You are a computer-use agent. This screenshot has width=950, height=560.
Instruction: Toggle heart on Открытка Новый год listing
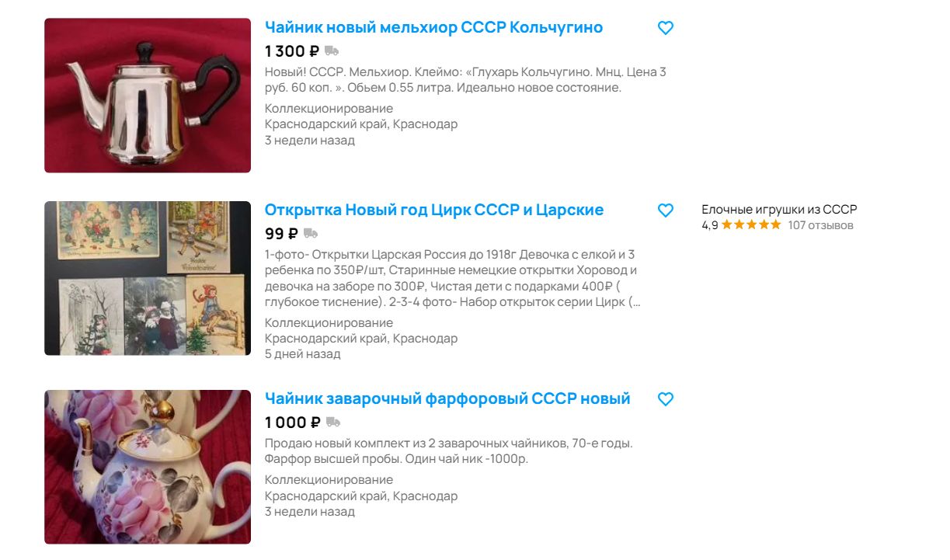coord(666,210)
